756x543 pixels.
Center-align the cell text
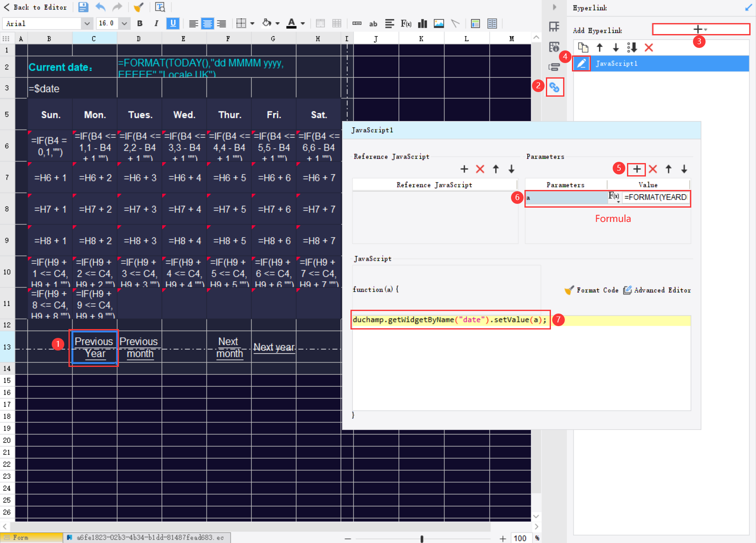point(207,24)
